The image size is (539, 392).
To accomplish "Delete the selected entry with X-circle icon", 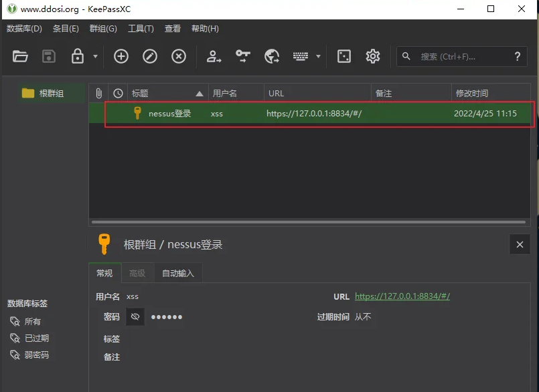I will point(179,56).
